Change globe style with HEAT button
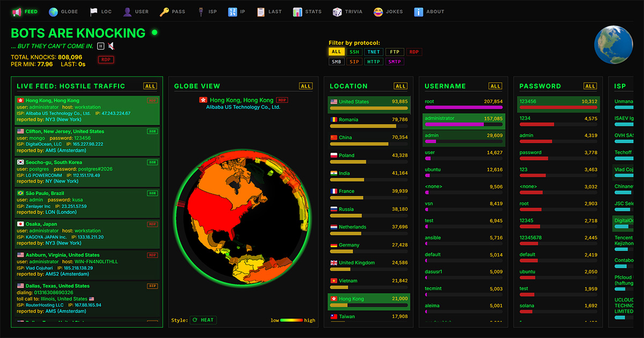 click(203, 320)
